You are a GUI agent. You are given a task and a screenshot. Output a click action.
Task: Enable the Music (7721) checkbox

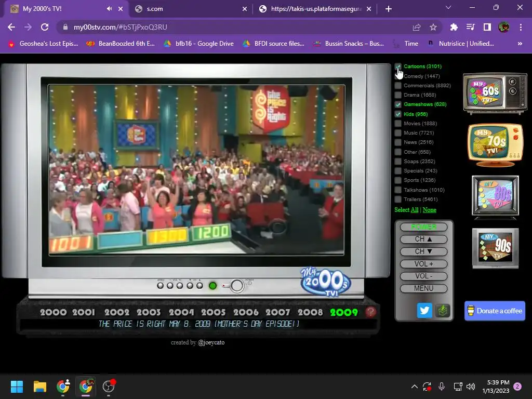click(x=398, y=133)
